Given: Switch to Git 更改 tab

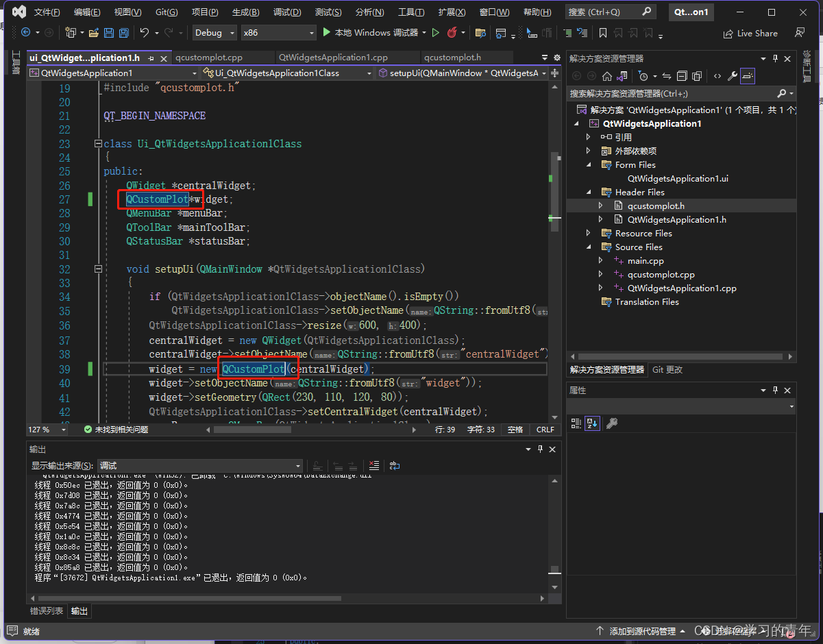Looking at the screenshot, I should (667, 370).
